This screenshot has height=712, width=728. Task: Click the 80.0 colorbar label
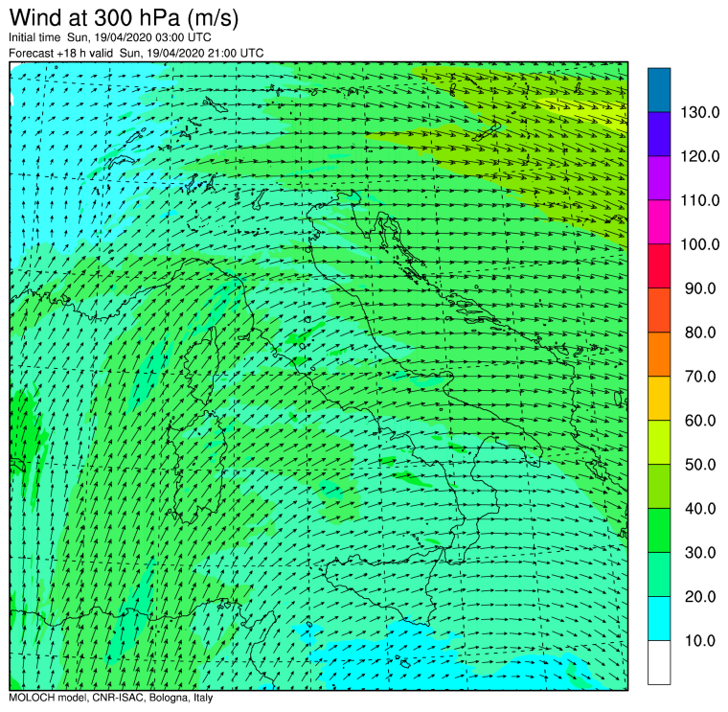pyautogui.click(x=700, y=333)
